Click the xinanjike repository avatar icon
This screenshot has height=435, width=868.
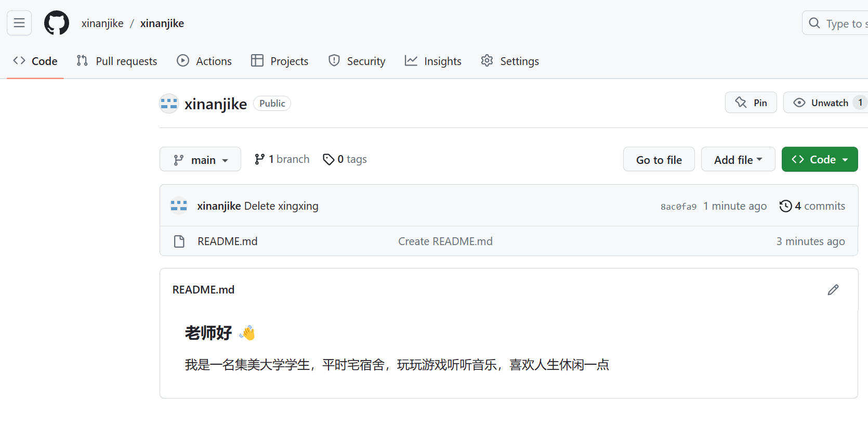[x=169, y=104]
